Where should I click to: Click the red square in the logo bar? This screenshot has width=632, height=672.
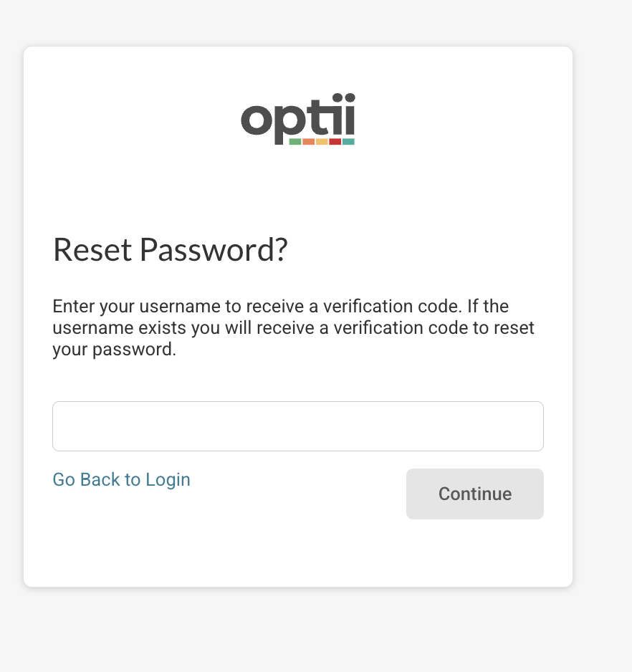335,142
